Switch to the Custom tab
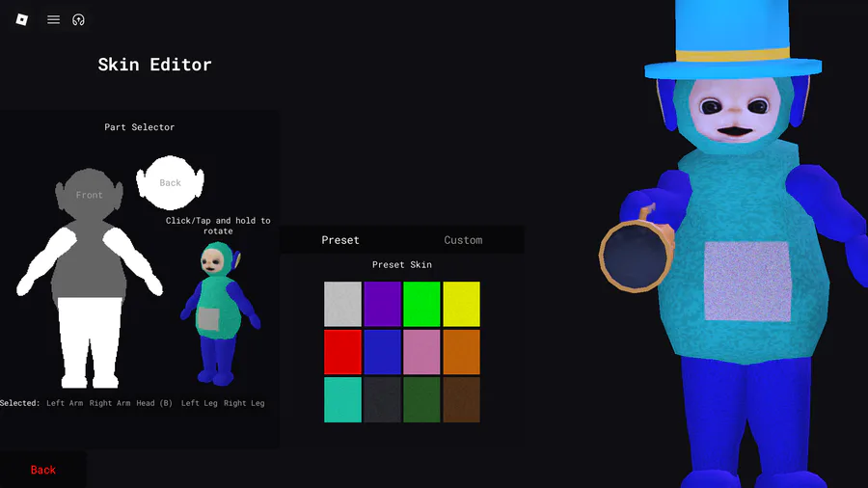This screenshot has width=868, height=488. click(463, 240)
